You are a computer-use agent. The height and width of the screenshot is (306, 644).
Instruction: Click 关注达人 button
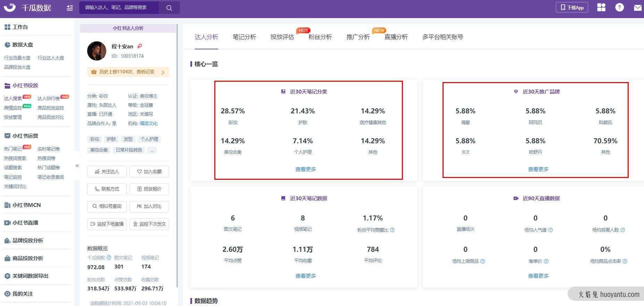tap(107, 171)
